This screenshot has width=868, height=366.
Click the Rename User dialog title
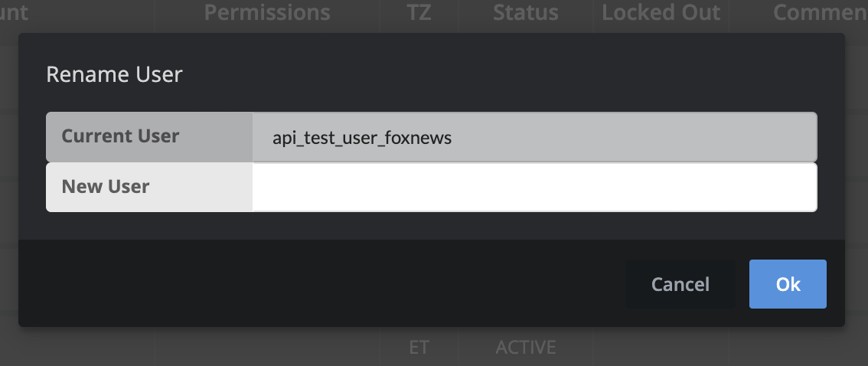[115, 74]
